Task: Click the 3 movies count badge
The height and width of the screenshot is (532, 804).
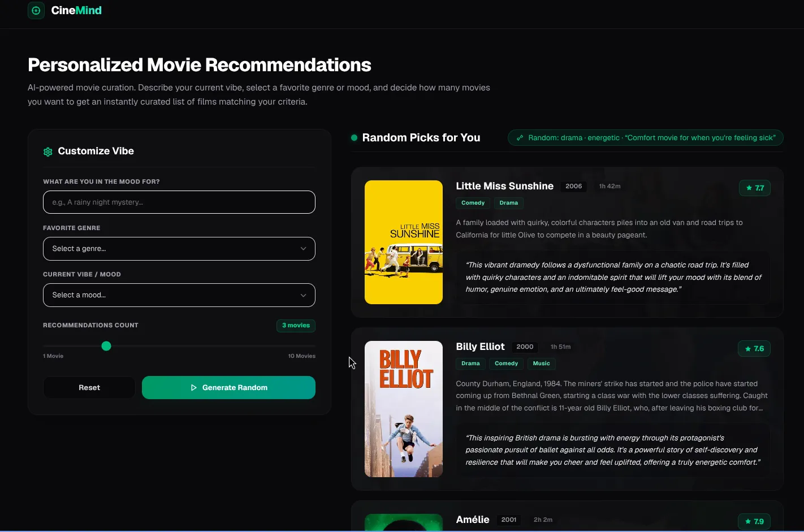Action: coord(296,326)
